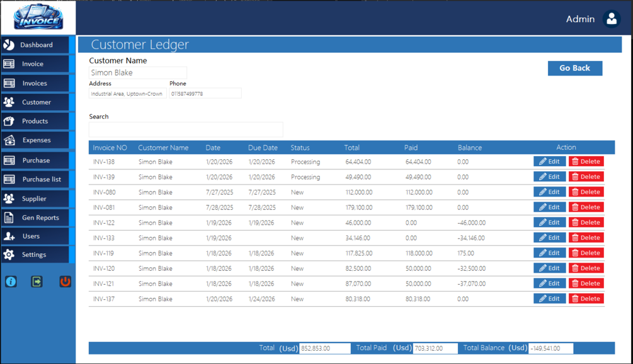
Task: Click the Products box icon
Action: coord(9,121)
